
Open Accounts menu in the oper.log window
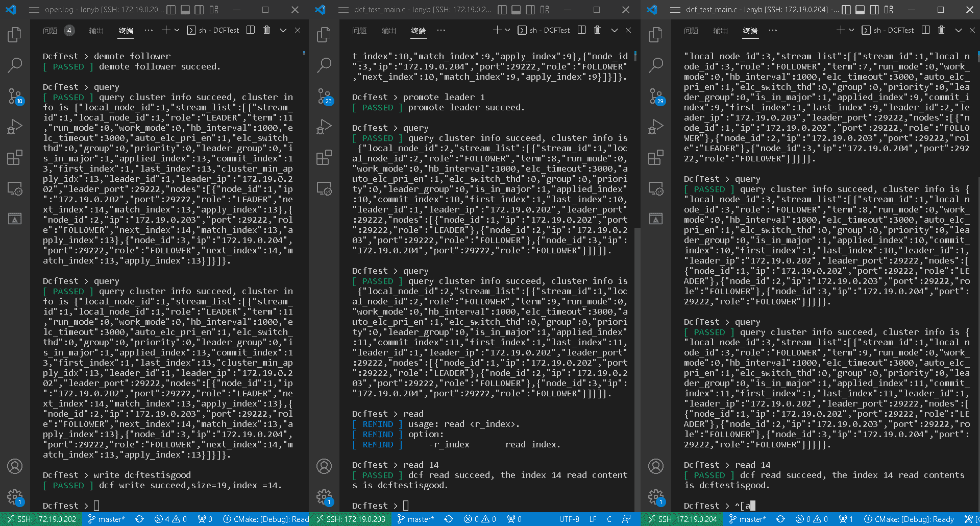(15, 466)
